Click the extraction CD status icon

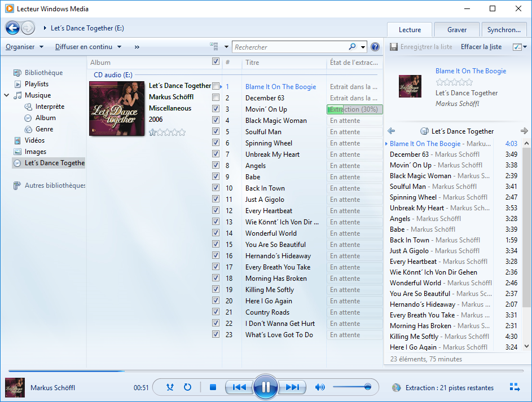(x=396, y=387)
